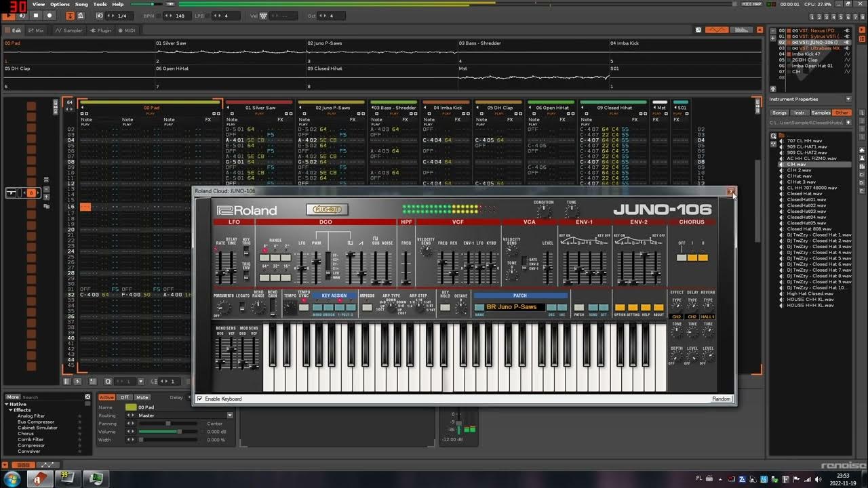This screenshot has height=488, width=868.
Task: Set track state to Active
Action: 106,397
